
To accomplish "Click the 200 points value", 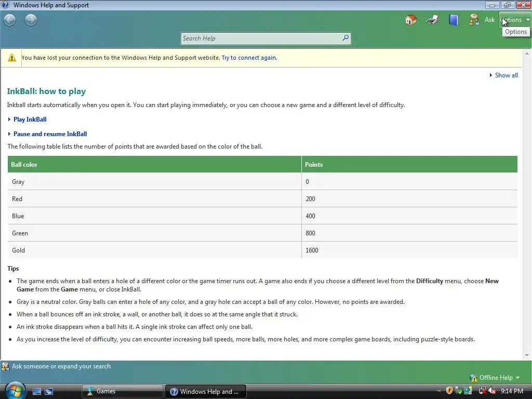I will click(310, 199).
